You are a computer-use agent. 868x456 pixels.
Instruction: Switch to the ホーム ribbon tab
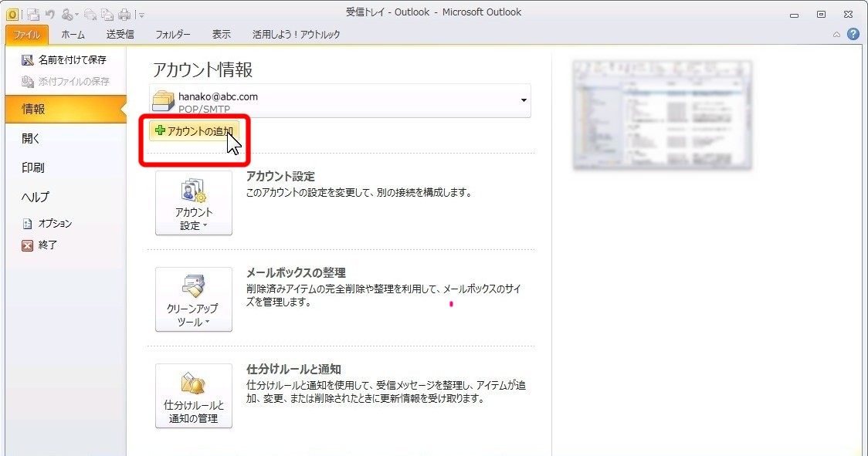pos(73,34)
